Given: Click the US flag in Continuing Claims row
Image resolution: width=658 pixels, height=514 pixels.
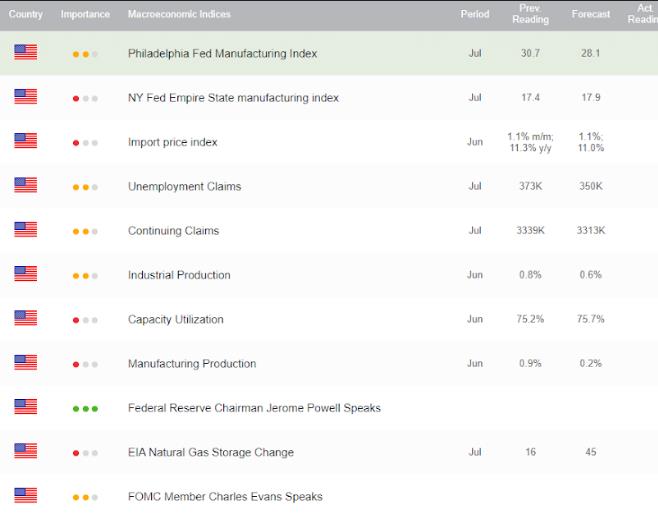Looking at the screenshot, I should coord(26,230).
